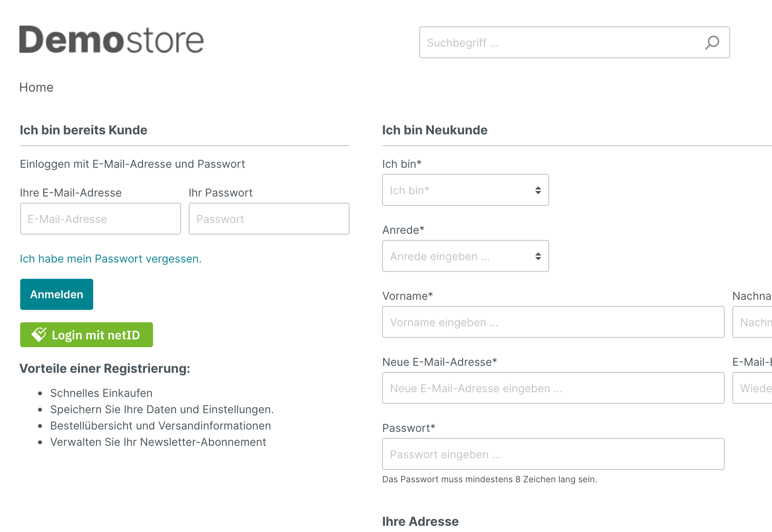This screenshot has width=772, height=532.
Task: Click 'Ich bin bereits Kunde' heading
Action: tap(83, 130)
